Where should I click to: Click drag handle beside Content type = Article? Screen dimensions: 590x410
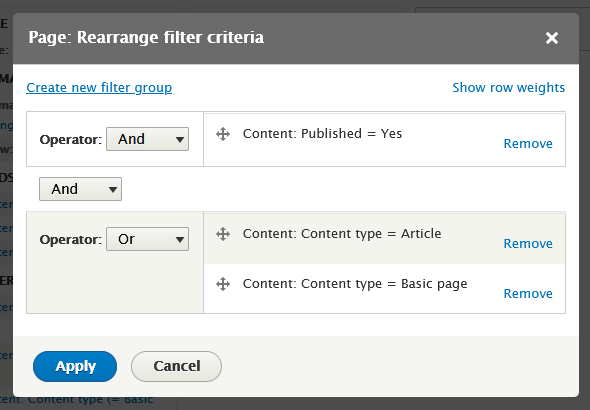(x=223, y=234)
